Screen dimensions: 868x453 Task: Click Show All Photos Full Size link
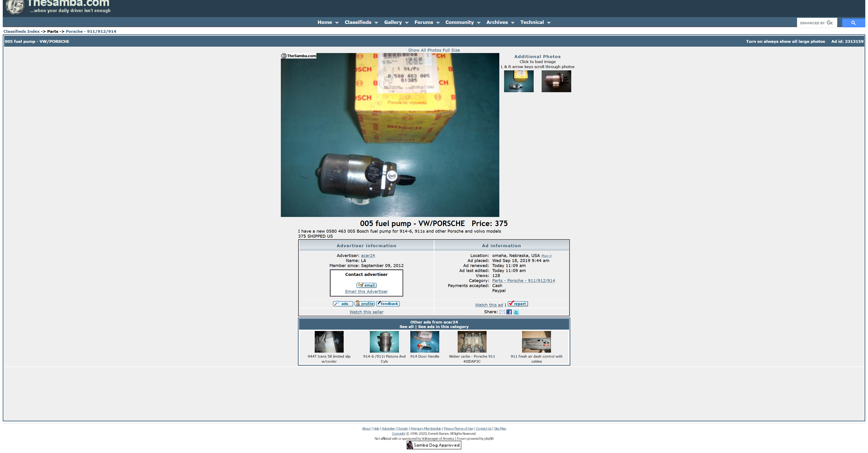[x=434, y=50]
